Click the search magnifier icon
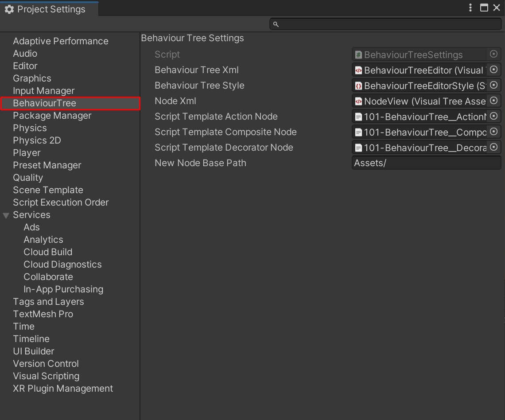The height and width of the screenshot is (420, 505). [276, 24]
